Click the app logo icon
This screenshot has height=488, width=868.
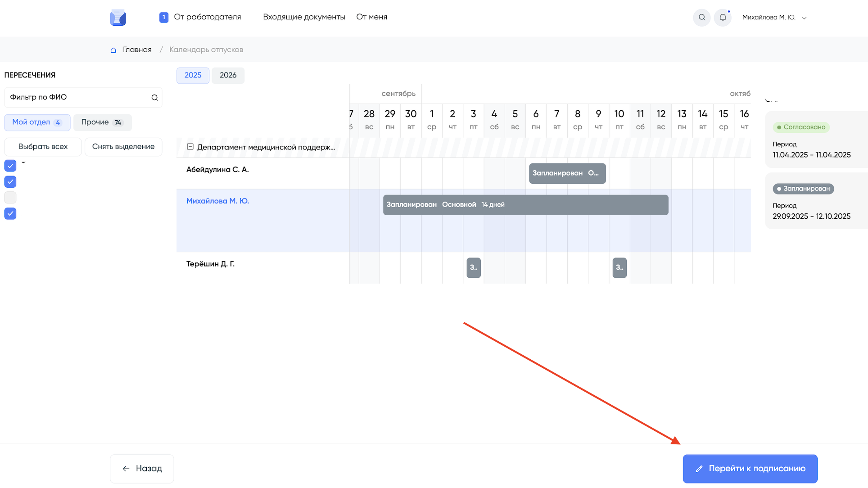tap(118, 18)
